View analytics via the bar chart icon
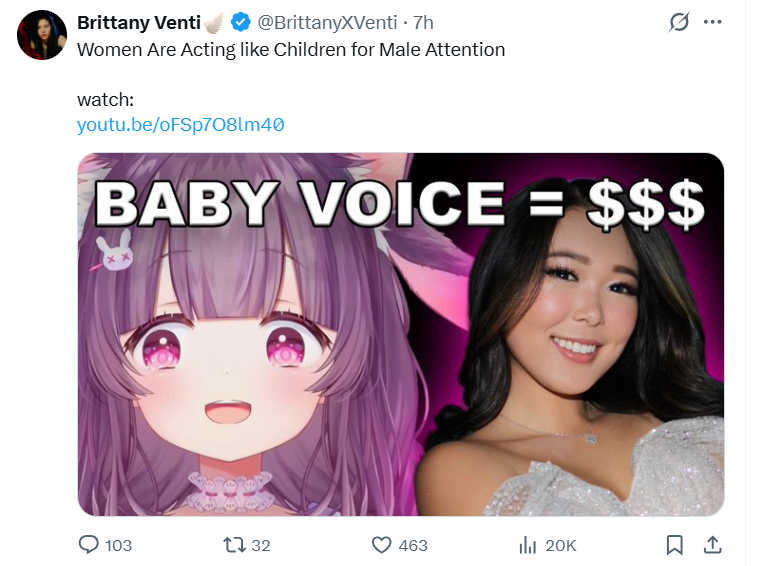 point(527,545)
